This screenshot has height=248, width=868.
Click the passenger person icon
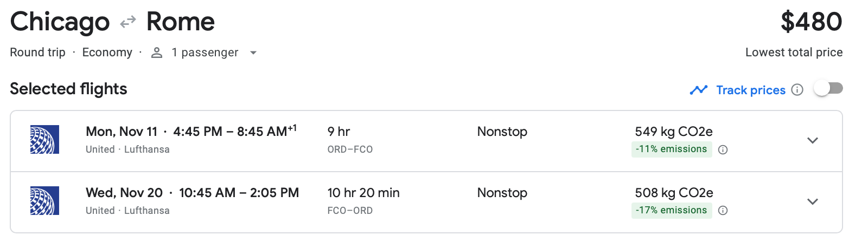(x=157, y=53)
